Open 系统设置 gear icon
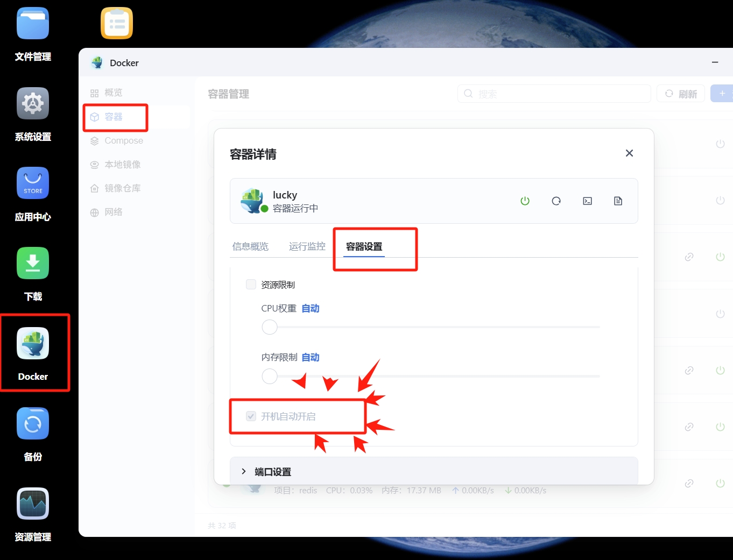733x560 pixels. [x=33, y=103]
